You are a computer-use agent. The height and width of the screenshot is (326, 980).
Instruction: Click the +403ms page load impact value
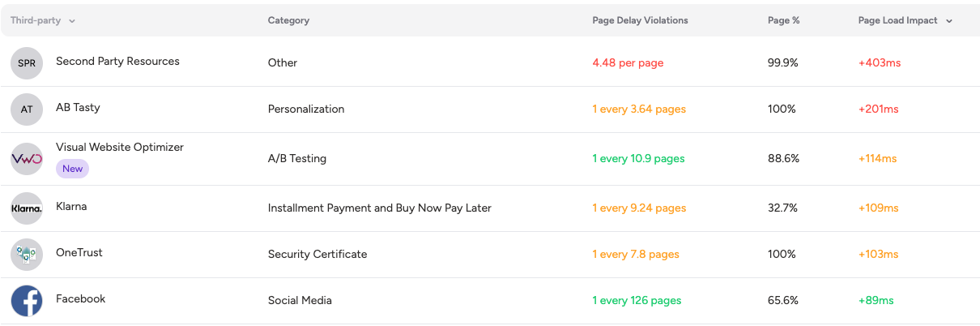(879, 63)
